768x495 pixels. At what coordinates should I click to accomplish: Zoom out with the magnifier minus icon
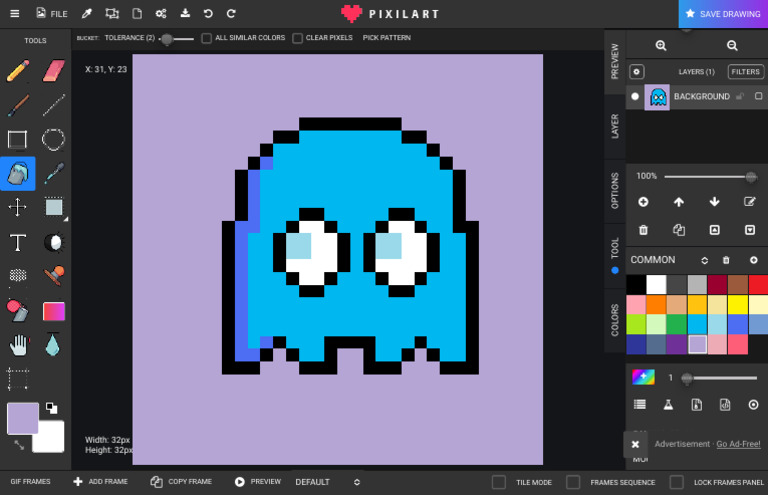732,46
